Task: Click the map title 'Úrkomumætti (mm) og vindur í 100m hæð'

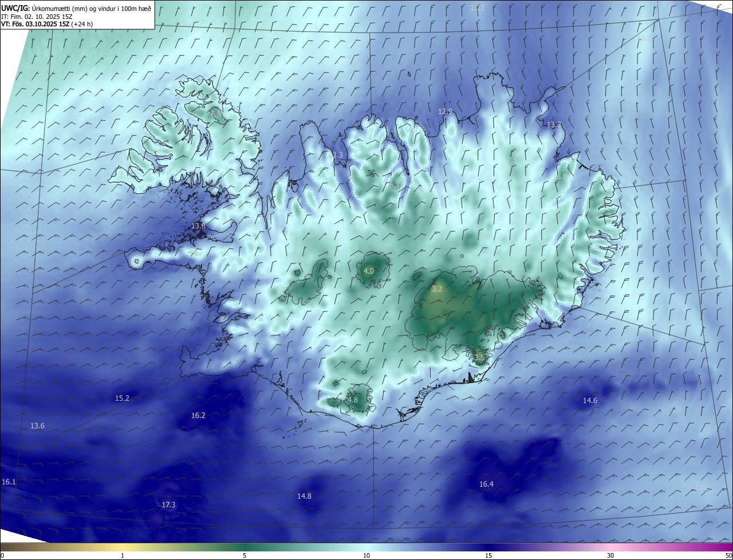Action: pos(91,8)
